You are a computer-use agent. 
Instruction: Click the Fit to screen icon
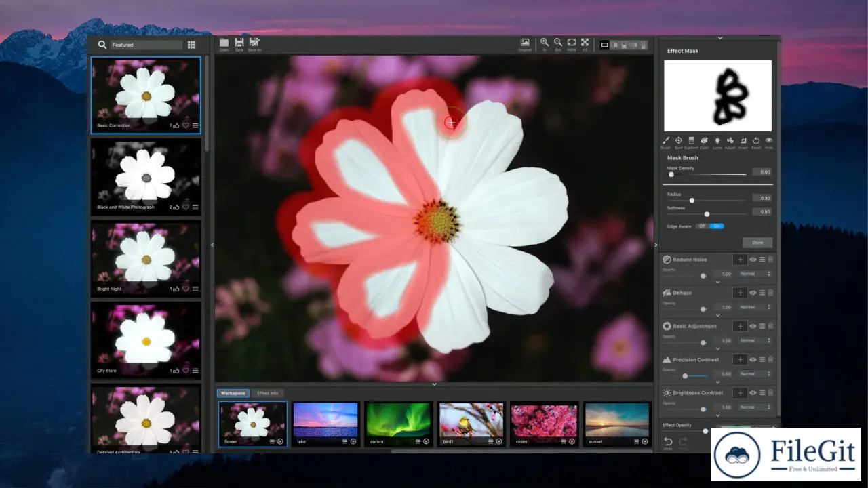[x=585, y=43]
